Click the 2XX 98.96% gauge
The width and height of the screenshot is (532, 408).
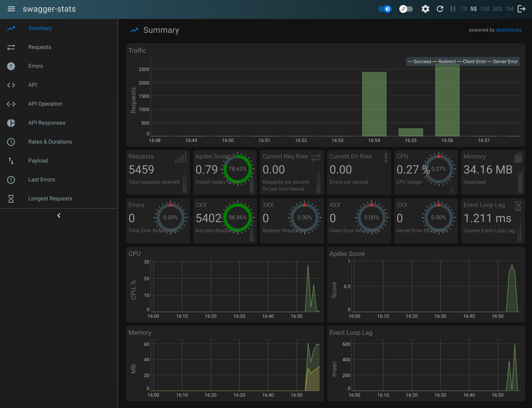[238, 218]
